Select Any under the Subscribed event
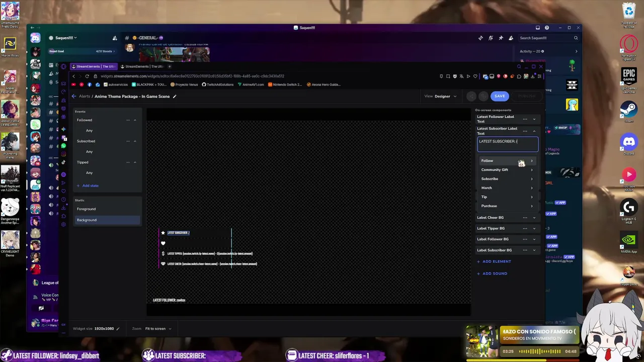 89,152
